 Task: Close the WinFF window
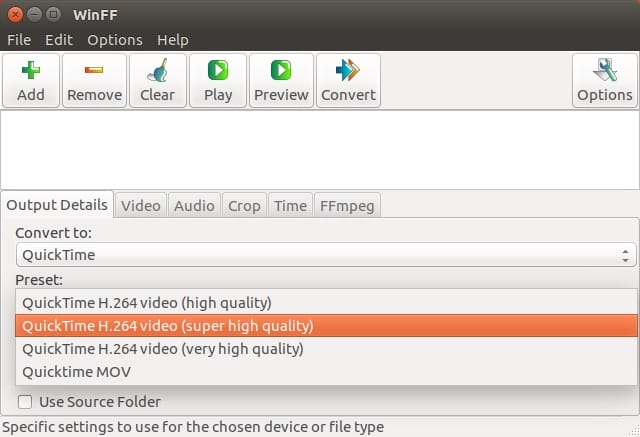tap(16, 15)
